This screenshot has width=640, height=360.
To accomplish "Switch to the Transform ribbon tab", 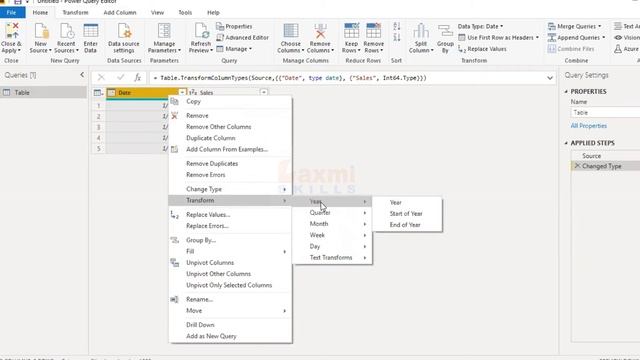I will click(75, 13).
